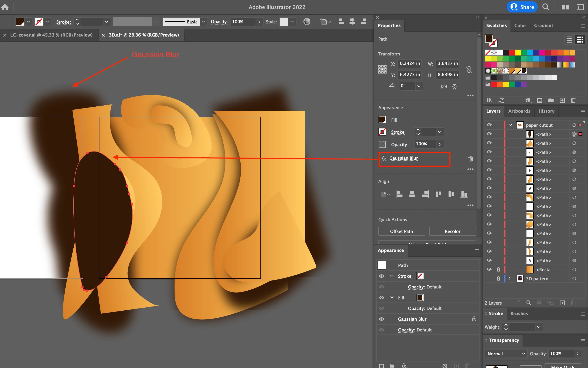
Task: Toggle lock on 3D pattern layer
Action: pos(498,278)
